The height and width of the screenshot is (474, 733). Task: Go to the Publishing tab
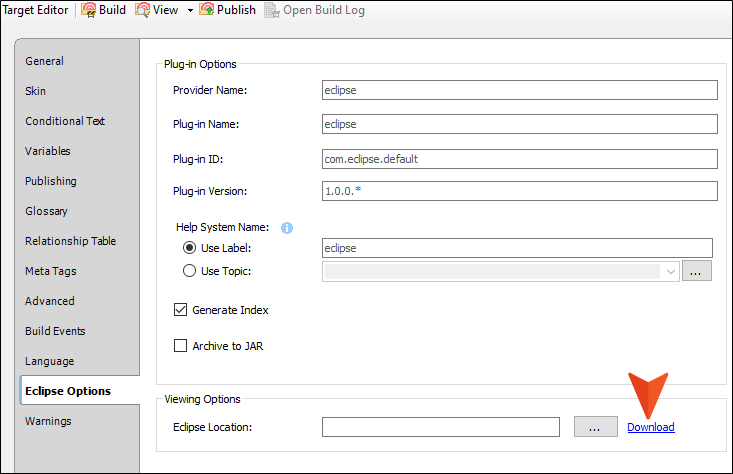coord(51,181)
